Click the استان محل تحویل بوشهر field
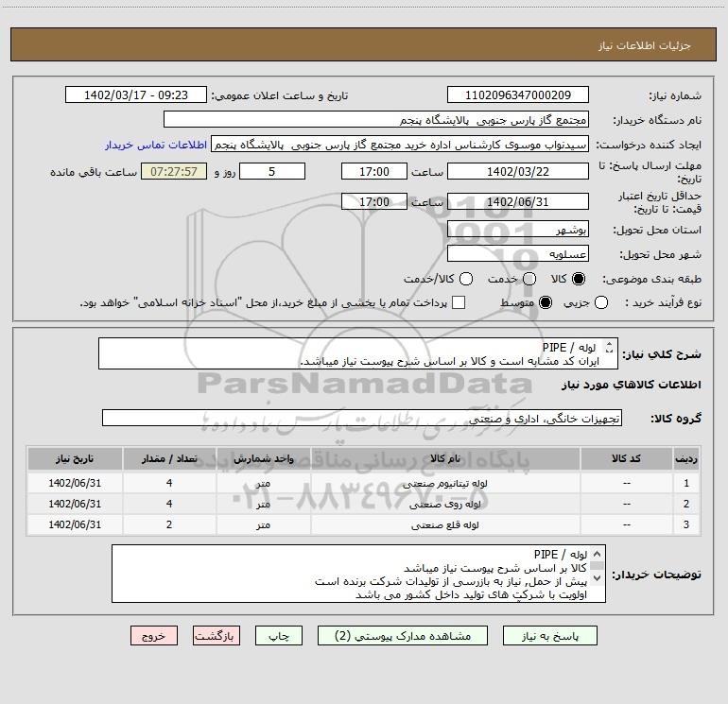Screen dimensions: 728x704 pos(518,230)
